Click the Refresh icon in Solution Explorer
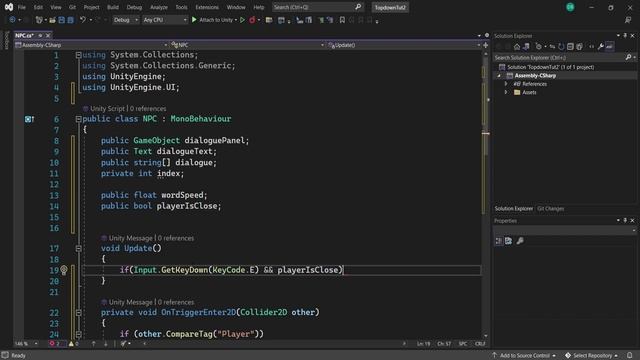 point(561,47)
